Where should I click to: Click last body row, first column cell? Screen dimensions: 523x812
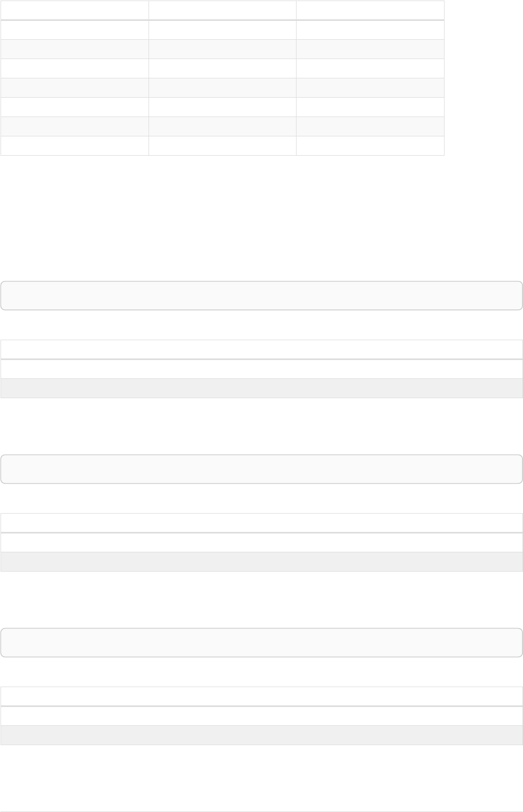click(74, 146)
